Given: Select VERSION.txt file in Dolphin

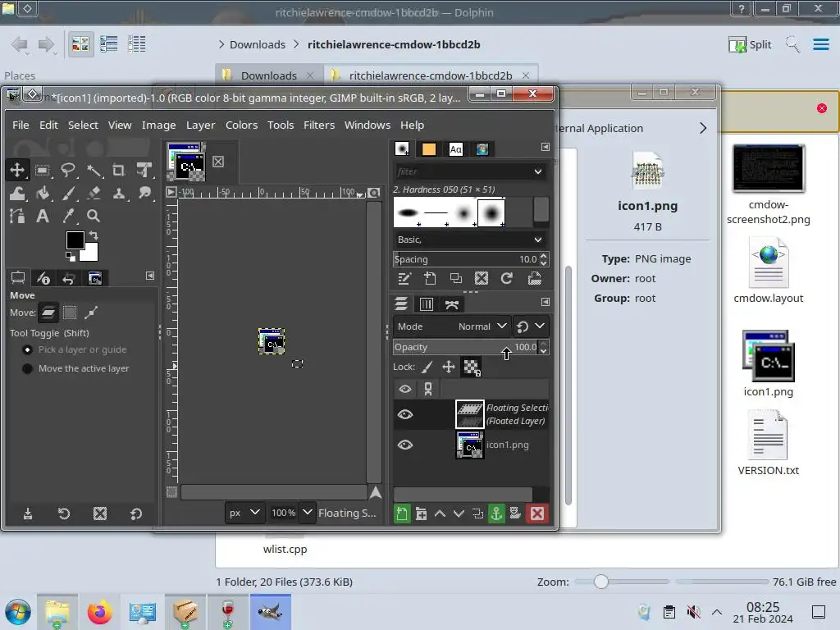Looking at the screenshot, I should (x=768, y=442).
